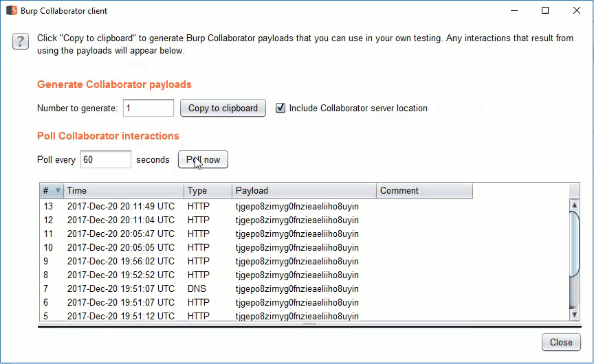Focus the Poll every seconds field
594x364 pixels.
[106, 159]
